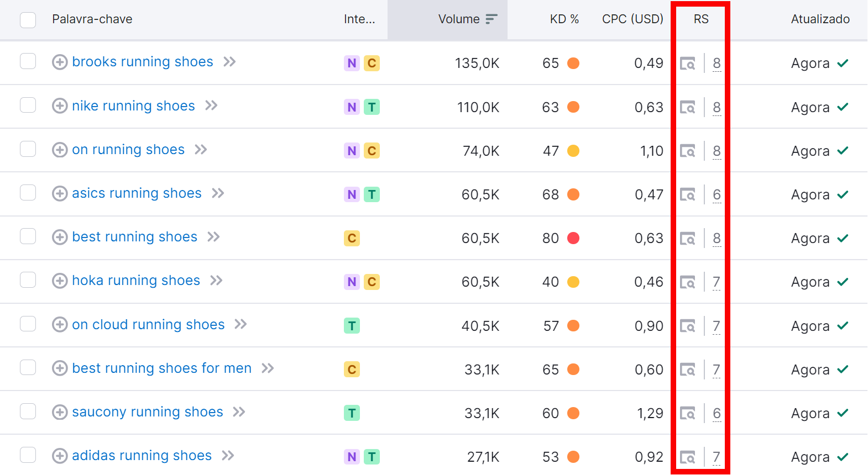Click update checkmark for brooks running shoes
This screenshot has width=868, height=475.
pos(843,63)
